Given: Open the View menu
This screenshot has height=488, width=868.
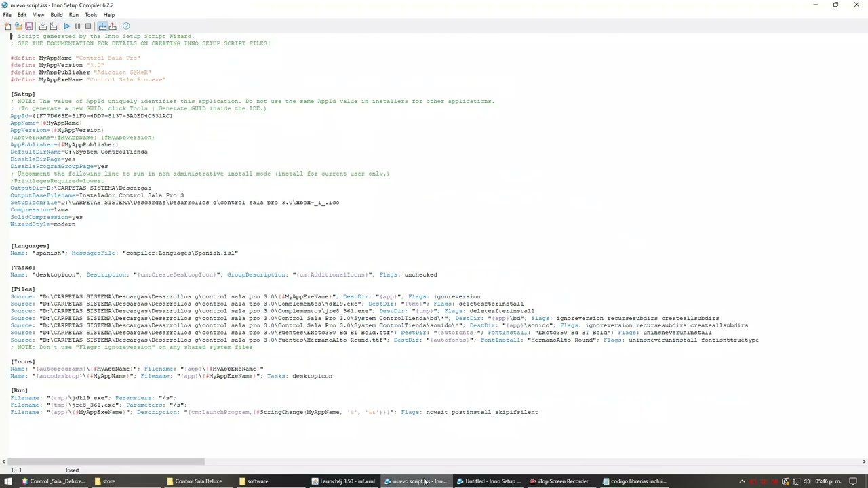Looking at the screenshot, I should (x=38, y=15).
